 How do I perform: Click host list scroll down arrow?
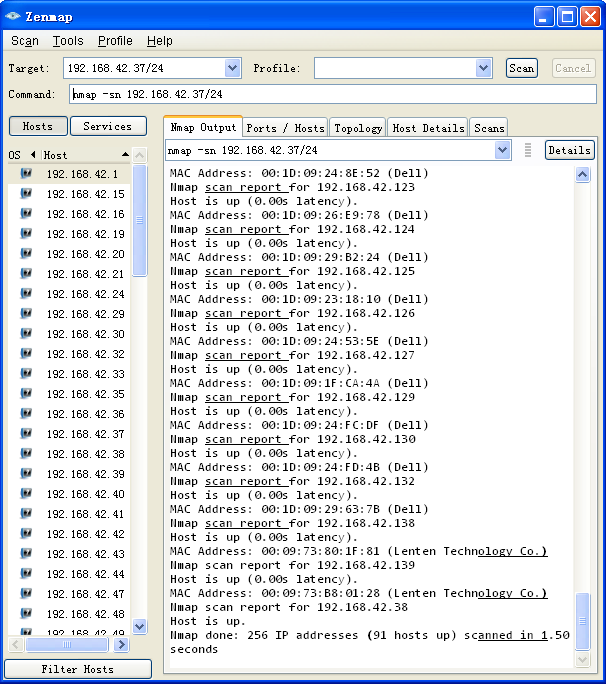point(139,626)
